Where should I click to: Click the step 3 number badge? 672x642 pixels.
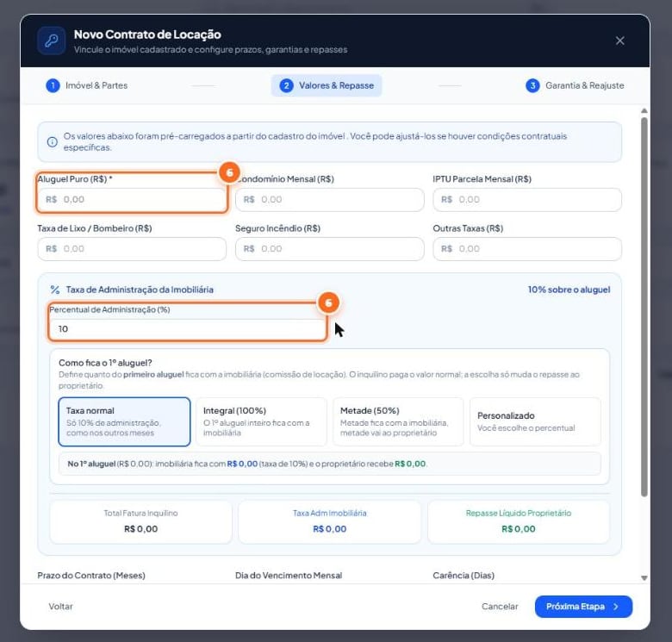pyautogui.click(x=532, y=85)
